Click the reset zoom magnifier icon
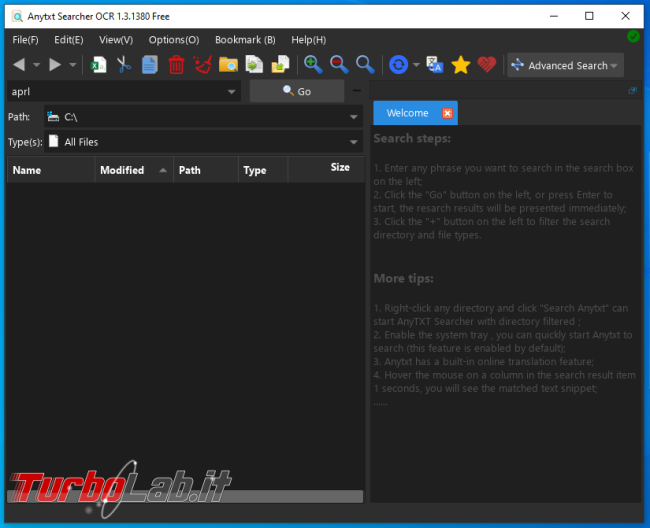 coord(365,65)
